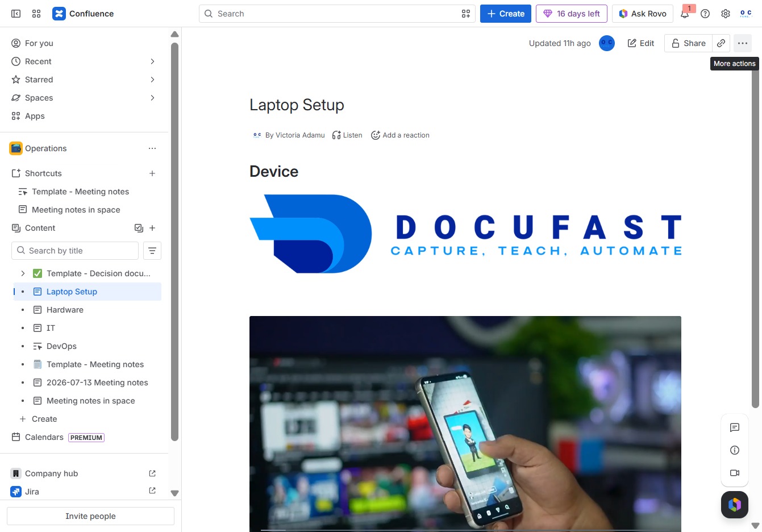Open Settings gear icon

tap(726, 14)
